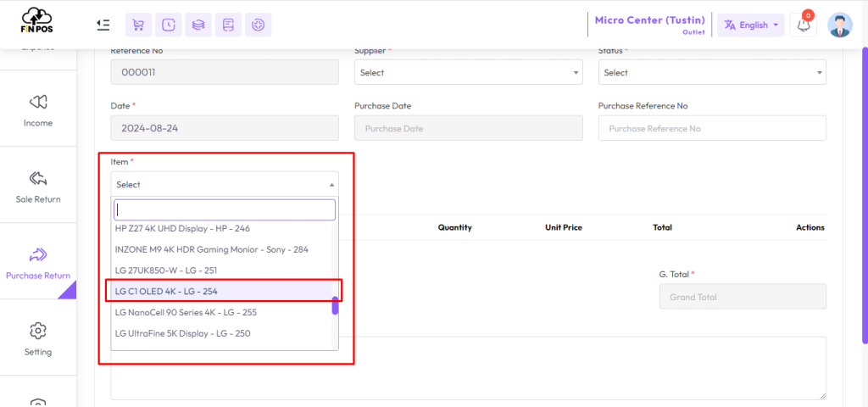Click the Grand Total field
Screen dimensions: 868x407
(x=743, y=297)
